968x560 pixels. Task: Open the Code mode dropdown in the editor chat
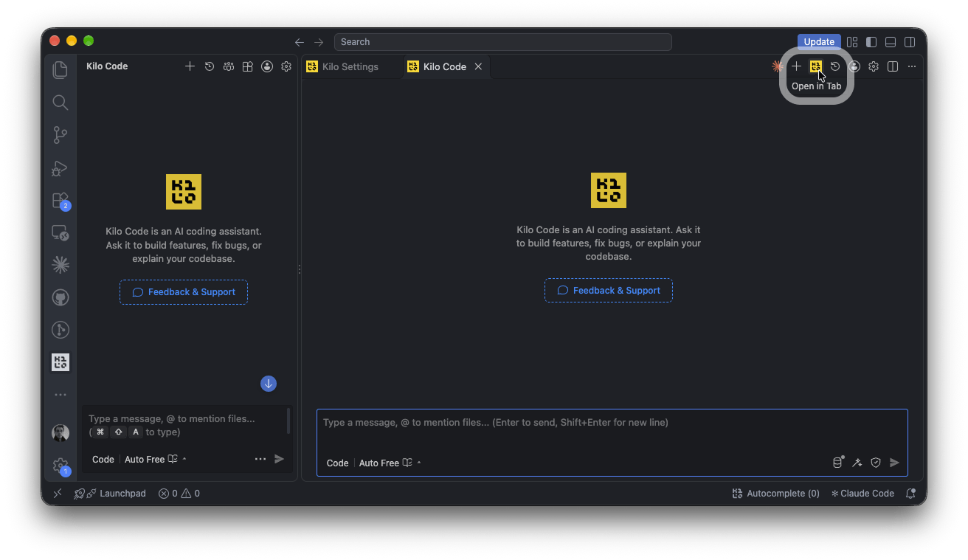pyautogui.click(x=337, y=463)
